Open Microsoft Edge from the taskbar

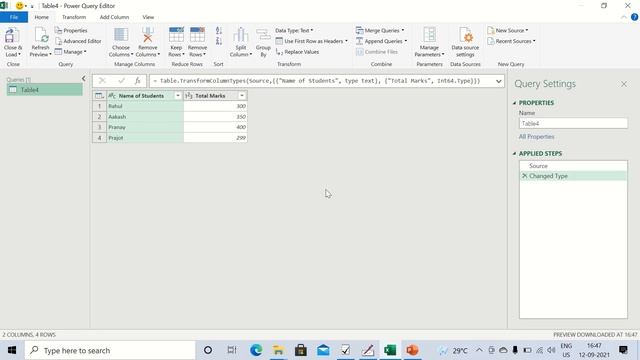pyautogui.click(x=256, y=350)
